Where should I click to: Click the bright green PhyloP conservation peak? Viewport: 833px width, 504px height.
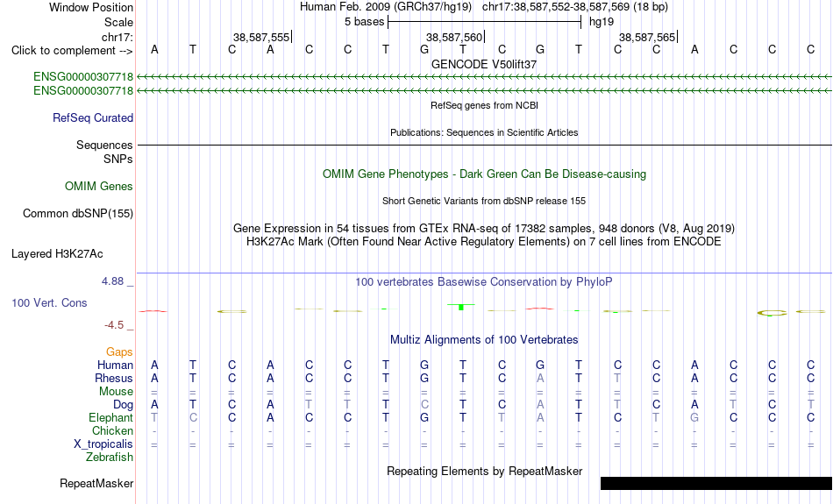[x=461, y=307]
